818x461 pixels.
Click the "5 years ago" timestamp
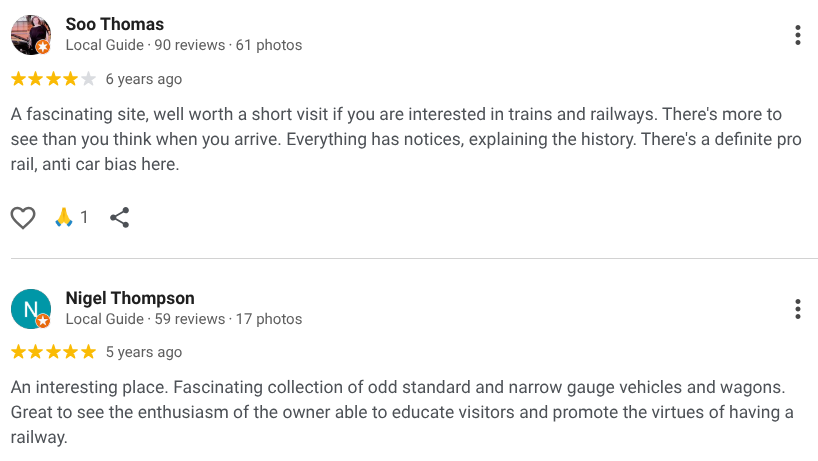tap(144, 352)
